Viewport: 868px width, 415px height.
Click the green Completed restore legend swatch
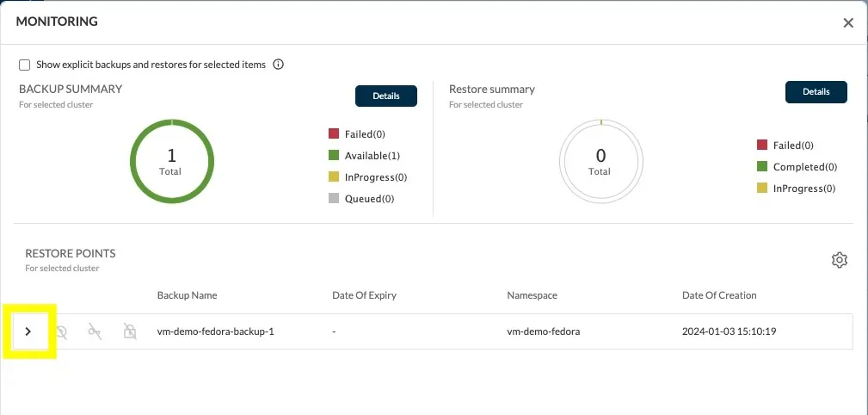point(761,166)
